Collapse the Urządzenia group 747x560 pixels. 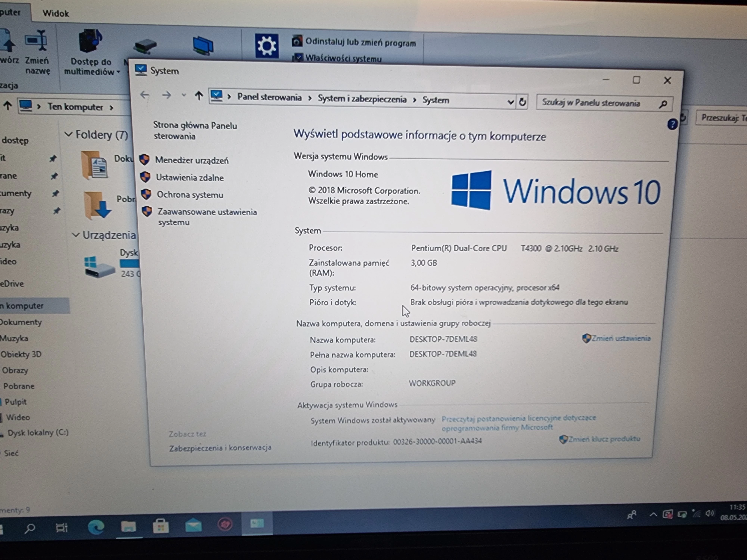pos(76,235)
